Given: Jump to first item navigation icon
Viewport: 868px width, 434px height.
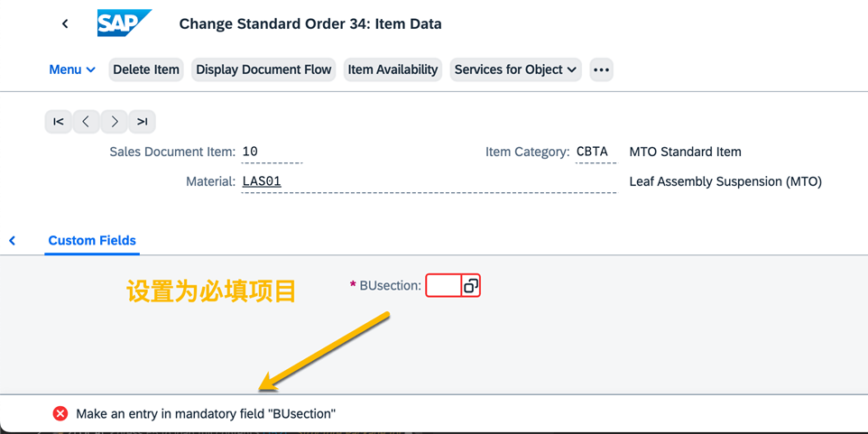Looking at the screenshot, I should pos(58,122).
